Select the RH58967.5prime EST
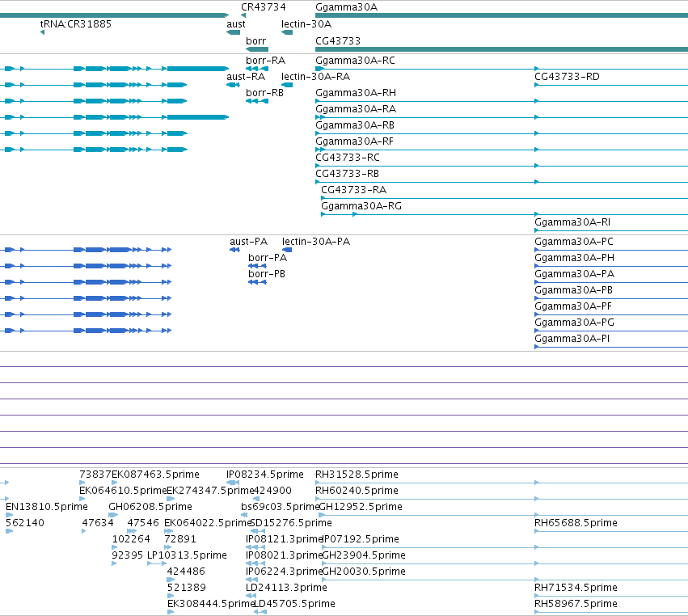This screenshot has width=688, height=616. coord(576,603)
